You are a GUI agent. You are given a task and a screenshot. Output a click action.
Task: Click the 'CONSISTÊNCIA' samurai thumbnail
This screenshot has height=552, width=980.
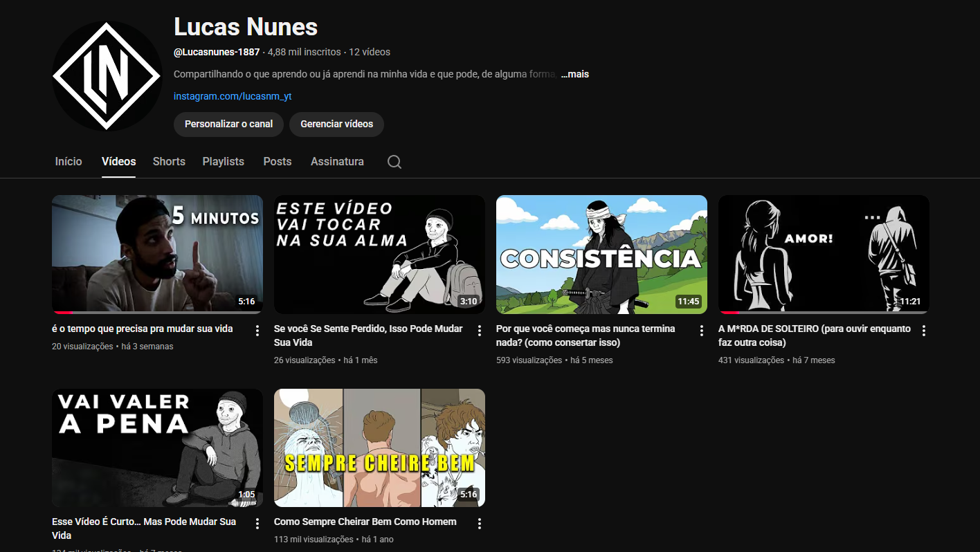(x=601, y=255)
